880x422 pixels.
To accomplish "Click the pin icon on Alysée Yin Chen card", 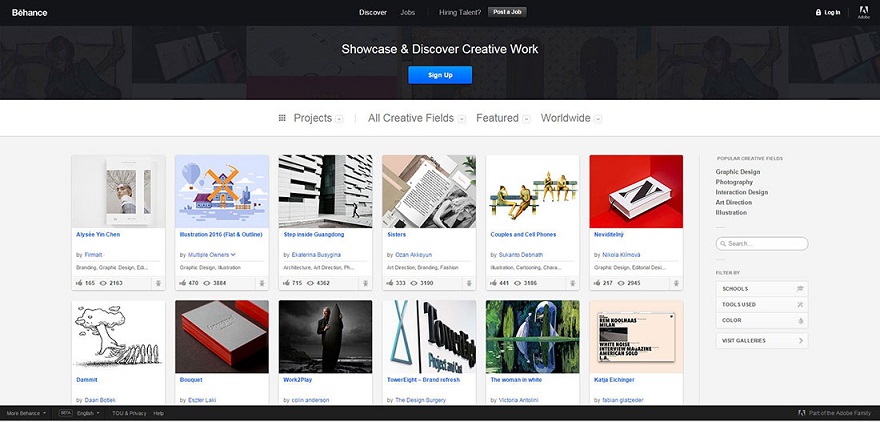I will (158, 283).
